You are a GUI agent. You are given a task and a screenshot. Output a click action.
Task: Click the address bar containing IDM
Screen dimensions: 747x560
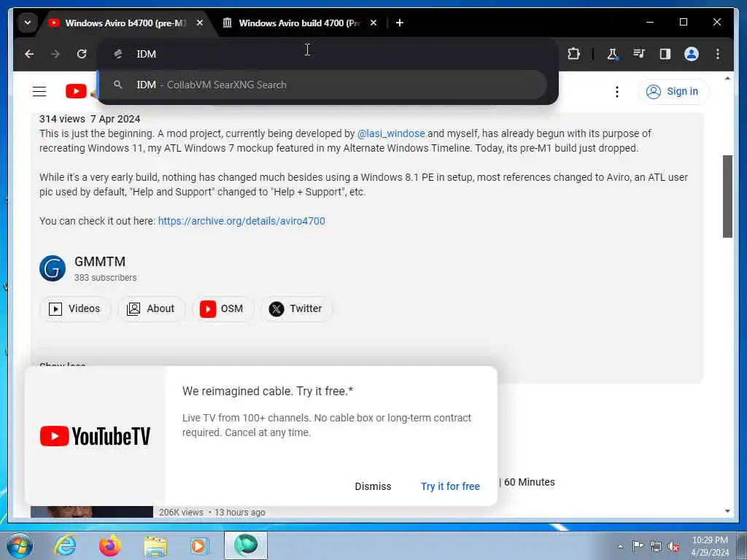click(x=328, y=54)
